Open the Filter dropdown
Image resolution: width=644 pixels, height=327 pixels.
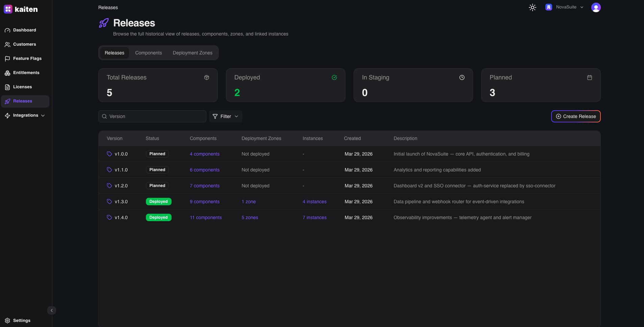click(226, 116)
